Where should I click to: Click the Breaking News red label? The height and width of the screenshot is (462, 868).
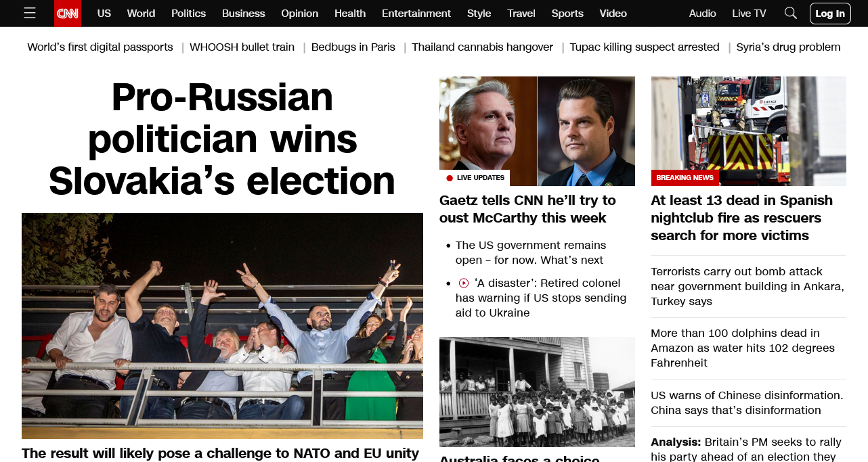point(685,178)
